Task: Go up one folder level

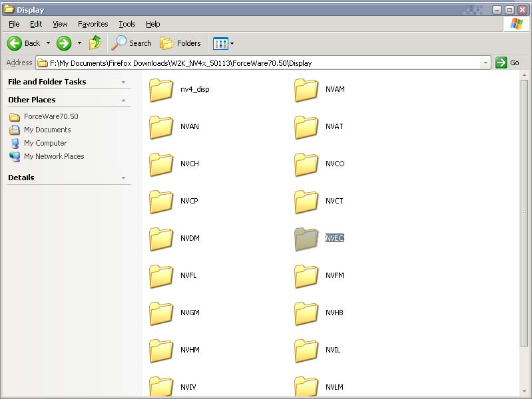Action: [95, 43]
